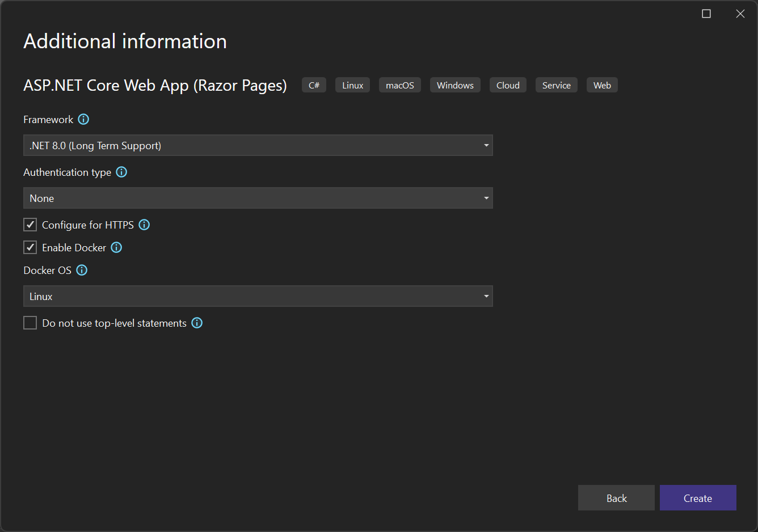Image resolution: width=758 pixels, height=532 pixels.
Task: Click the Authentication type info icon
Action: click(x=121, y=172)
